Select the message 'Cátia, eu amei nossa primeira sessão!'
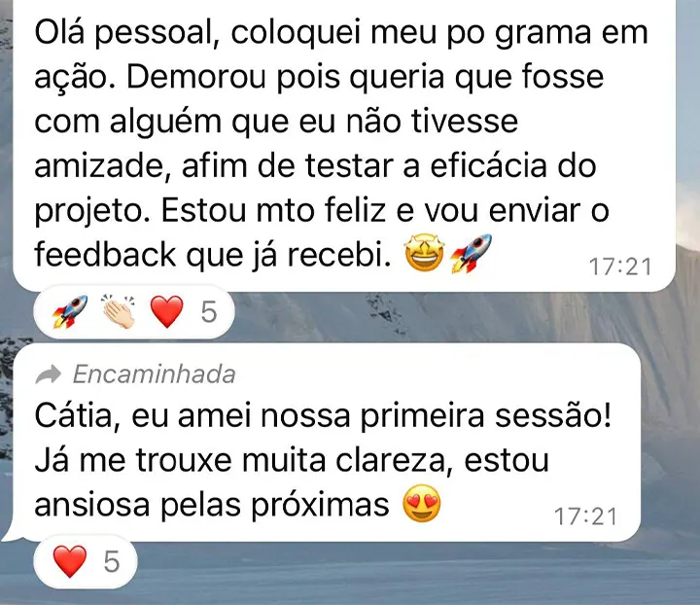700x605 pixels. tap(327, 443)
